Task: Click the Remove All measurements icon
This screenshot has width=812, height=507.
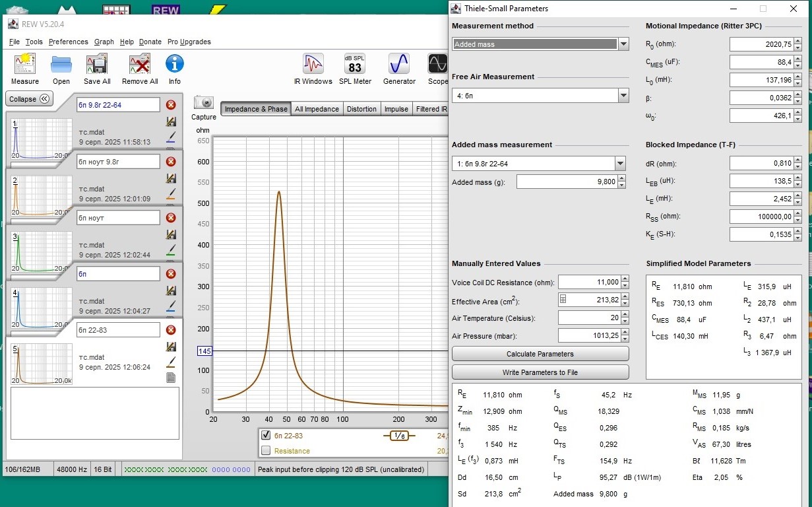Action: point(140,65)
